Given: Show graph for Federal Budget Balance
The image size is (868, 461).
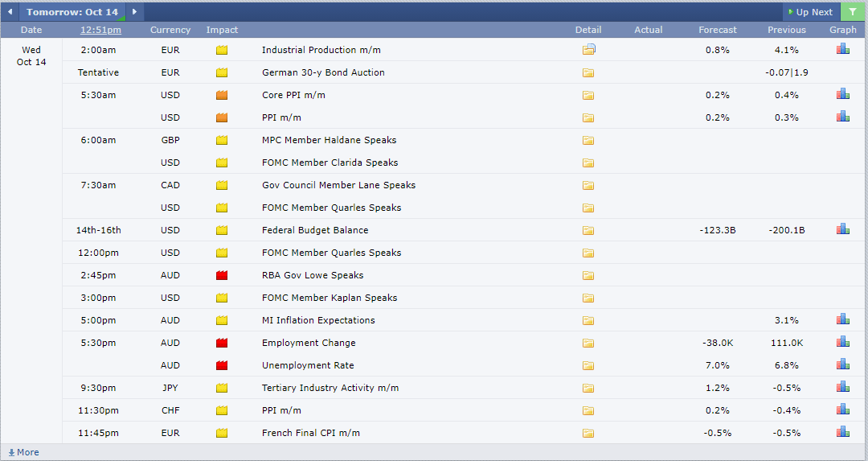Looking at the screenshot, I should (842, 229).
